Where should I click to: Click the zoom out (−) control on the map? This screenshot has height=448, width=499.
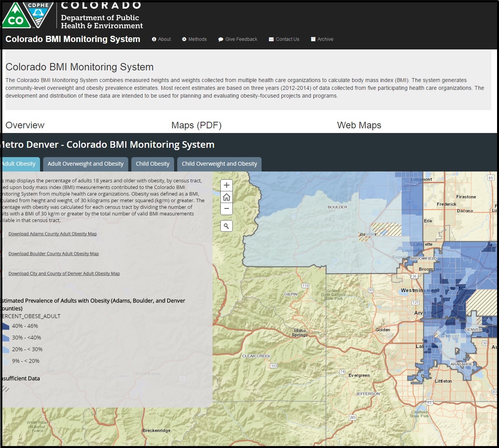[226, 209]
